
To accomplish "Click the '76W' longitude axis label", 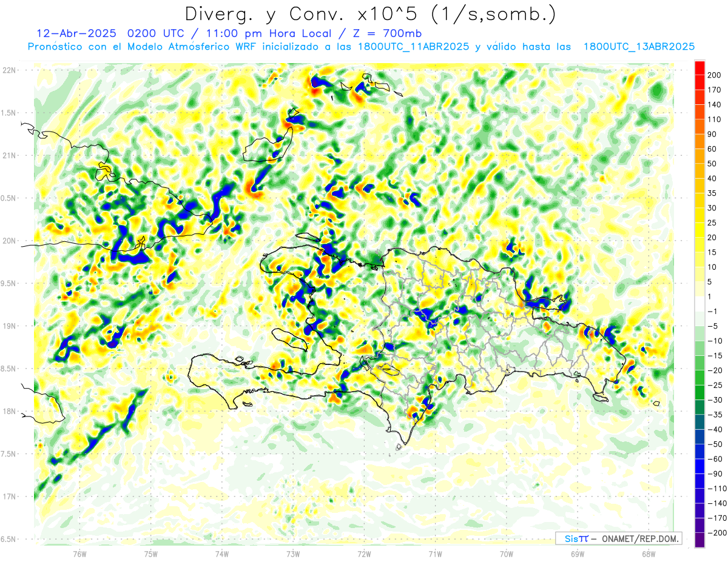I will [x=79, y=554].
